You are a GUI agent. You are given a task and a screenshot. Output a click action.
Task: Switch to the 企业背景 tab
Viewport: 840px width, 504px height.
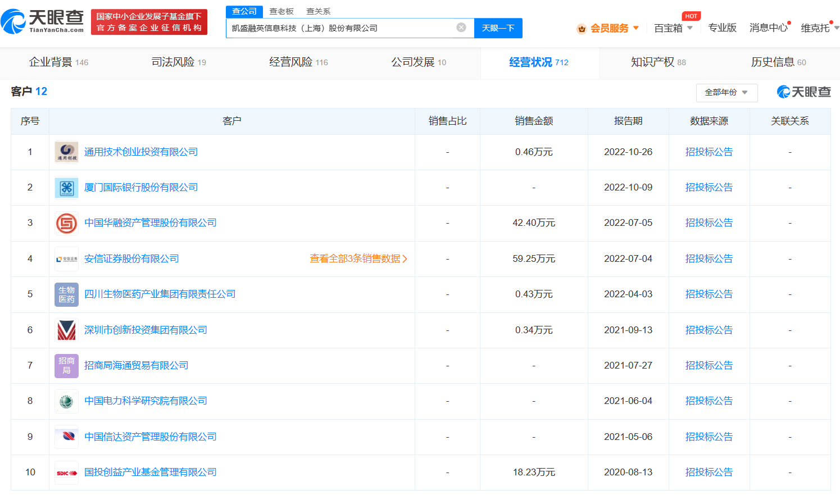pyautogui.click(x=58, y=62)
